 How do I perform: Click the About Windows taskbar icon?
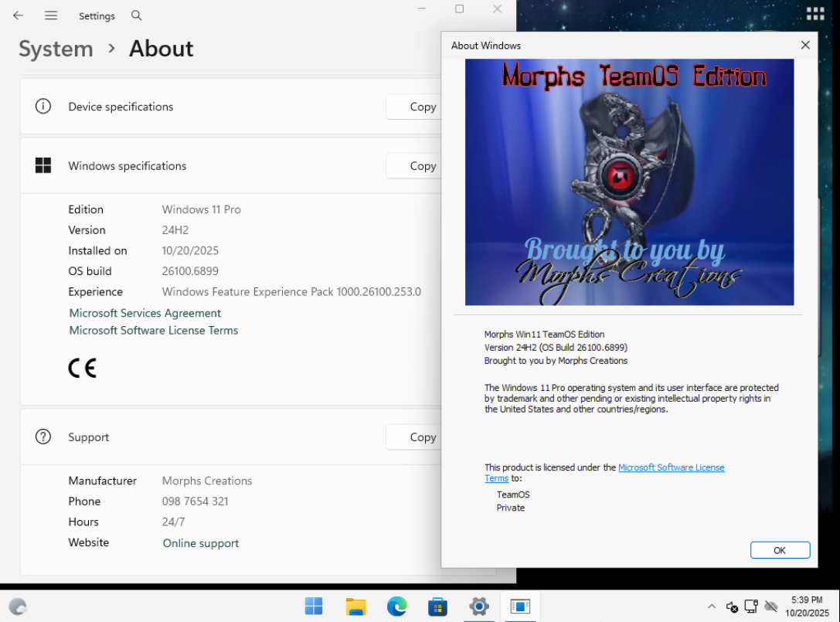pos(520,607)
